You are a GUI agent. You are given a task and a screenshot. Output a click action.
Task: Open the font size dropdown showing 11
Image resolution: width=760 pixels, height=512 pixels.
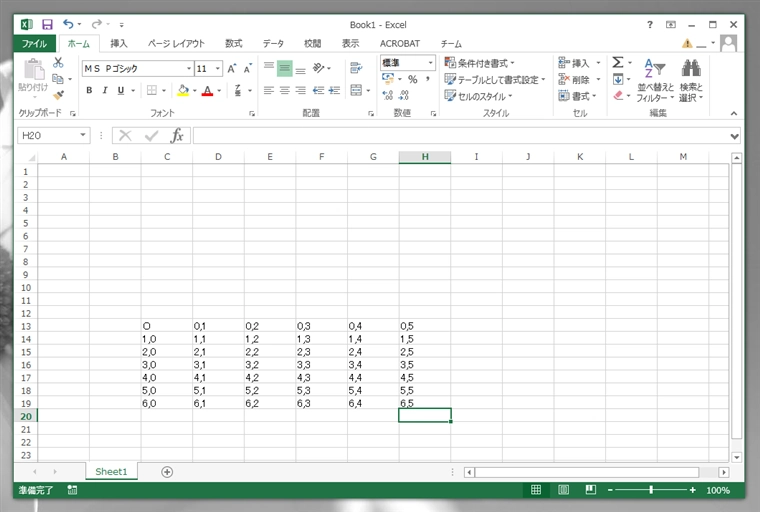click(218, 68)
